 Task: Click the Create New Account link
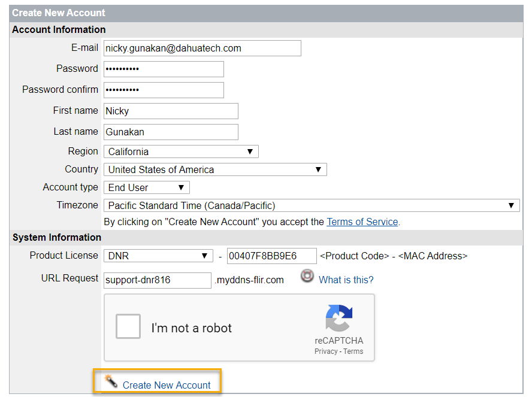167,385
